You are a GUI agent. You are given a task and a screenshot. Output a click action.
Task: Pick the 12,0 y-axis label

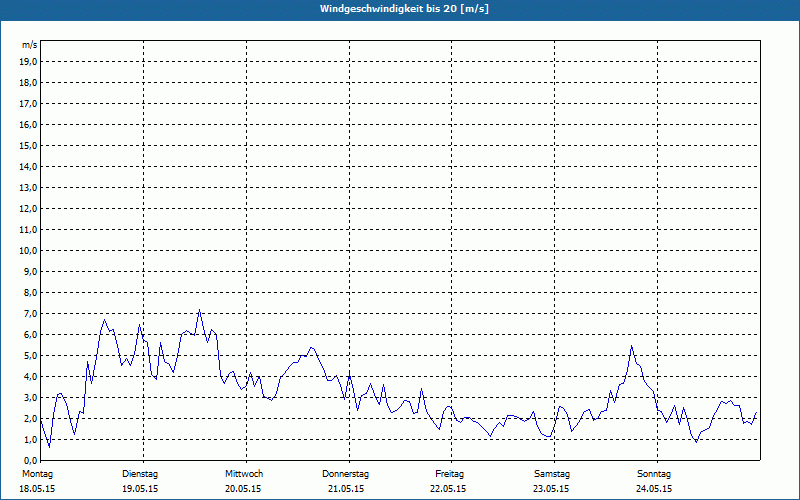coord(28,209)
